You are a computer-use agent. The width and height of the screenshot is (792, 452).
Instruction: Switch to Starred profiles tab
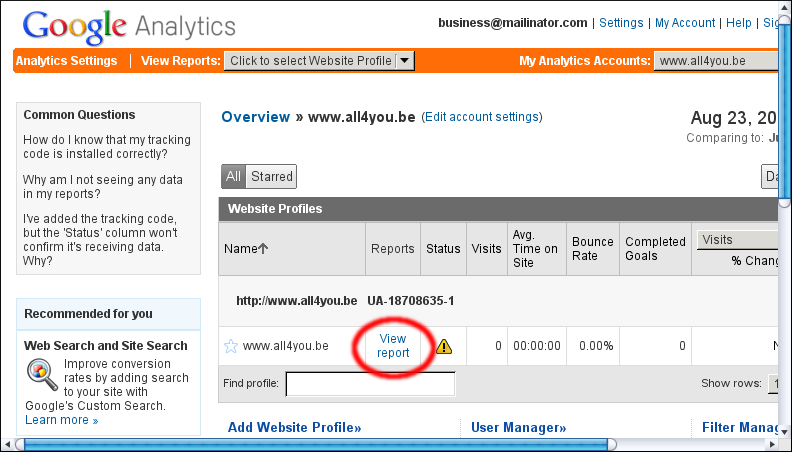tap(271, 177)
